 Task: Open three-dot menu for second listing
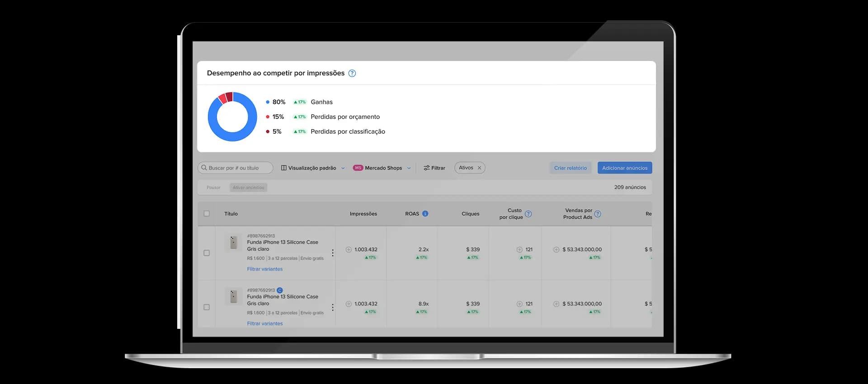coord(333,307)
